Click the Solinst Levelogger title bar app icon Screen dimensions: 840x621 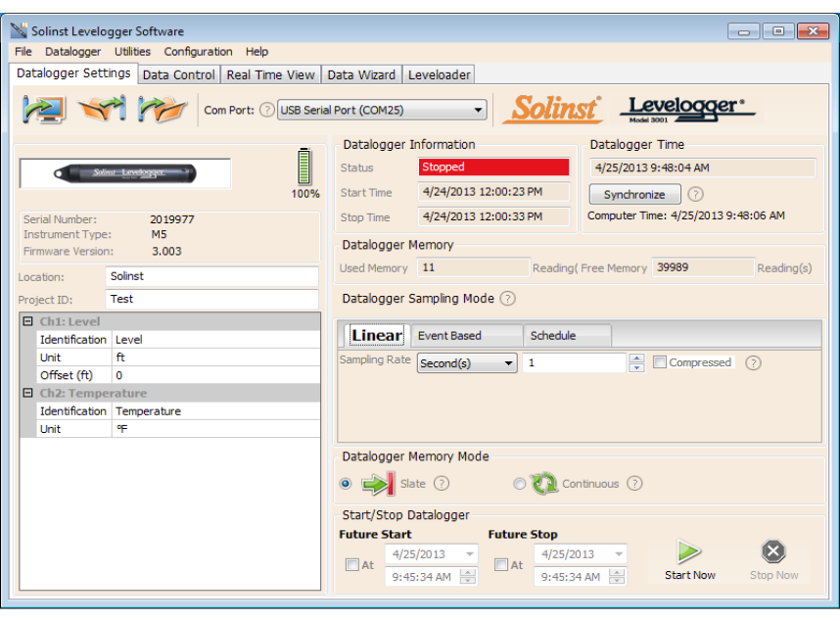19,30
